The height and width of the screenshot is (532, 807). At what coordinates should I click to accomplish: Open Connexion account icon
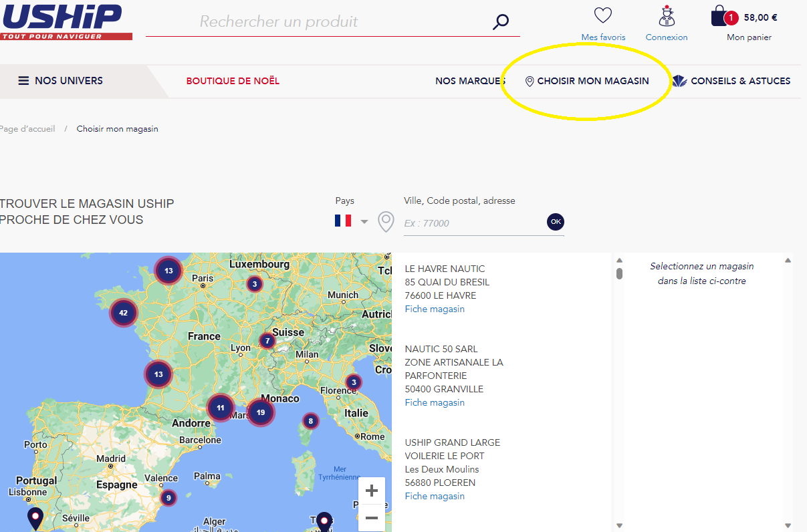pyautogui.click(x=667, y=15)
